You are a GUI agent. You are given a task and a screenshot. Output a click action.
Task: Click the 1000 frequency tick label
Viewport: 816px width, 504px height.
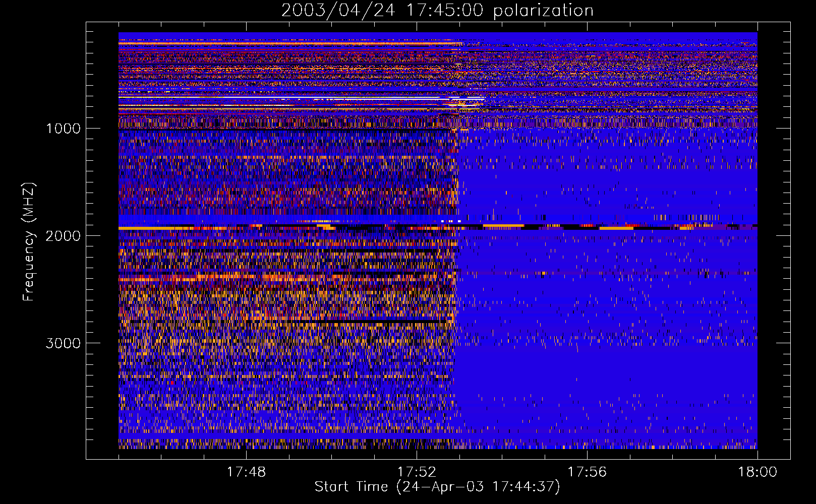pyautogui.click(x=64, y=129)
